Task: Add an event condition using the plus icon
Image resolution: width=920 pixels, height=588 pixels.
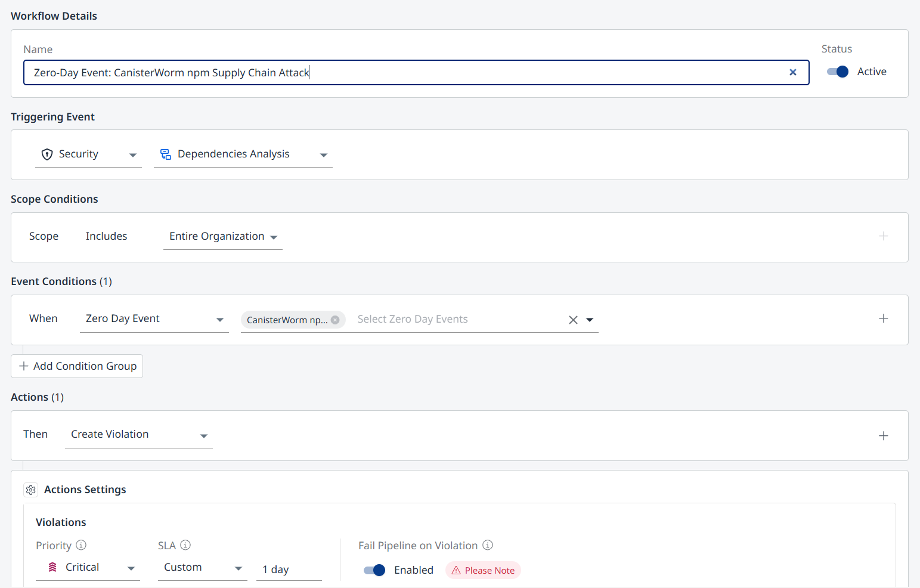Action: click(x=883, y=318)
